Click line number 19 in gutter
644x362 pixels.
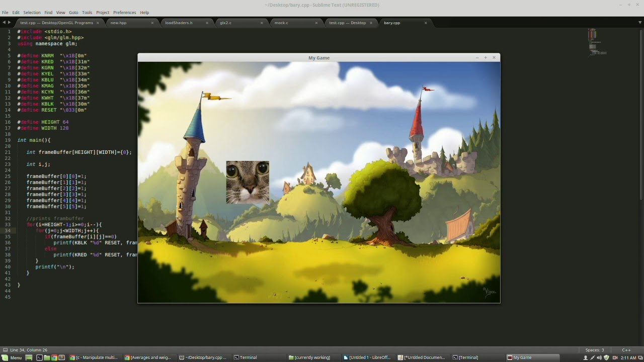click(x=9, y=140)
